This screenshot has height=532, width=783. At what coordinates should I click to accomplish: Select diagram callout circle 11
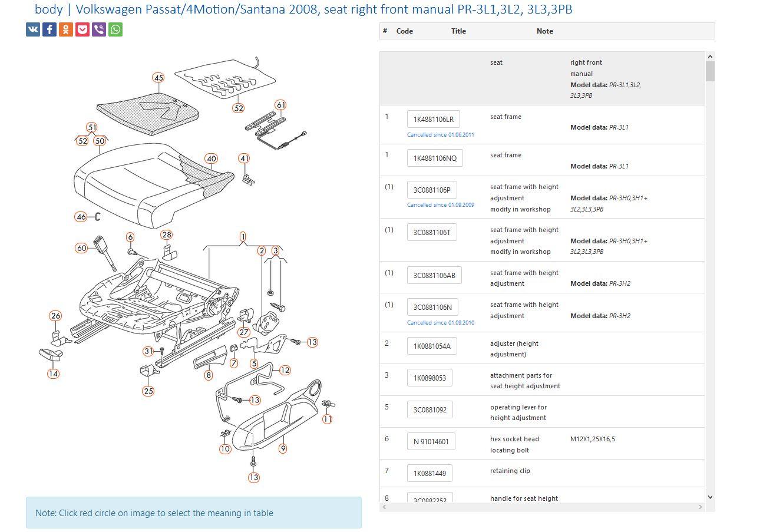[x=328, y=419]
